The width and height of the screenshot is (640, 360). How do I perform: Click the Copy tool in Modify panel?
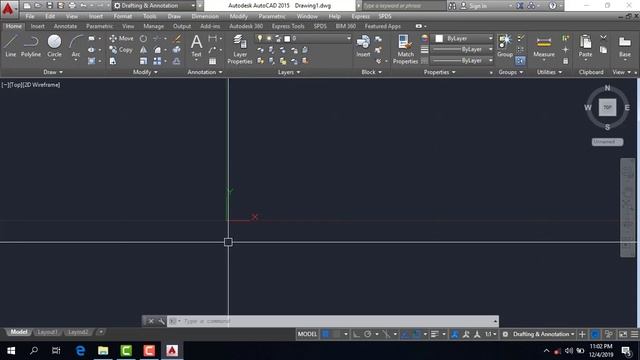121,50
